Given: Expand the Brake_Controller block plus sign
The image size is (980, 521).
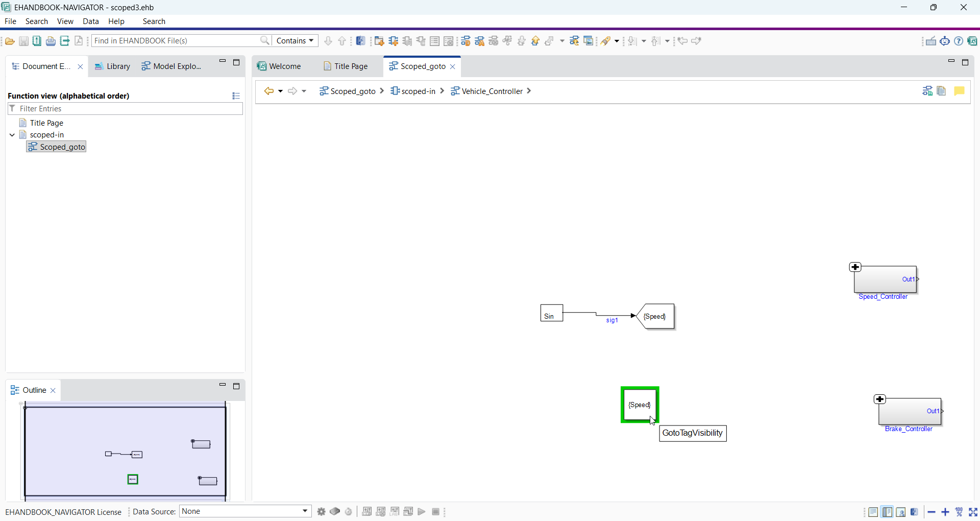Looking at the screenshot, I should (x=880, y=399).
